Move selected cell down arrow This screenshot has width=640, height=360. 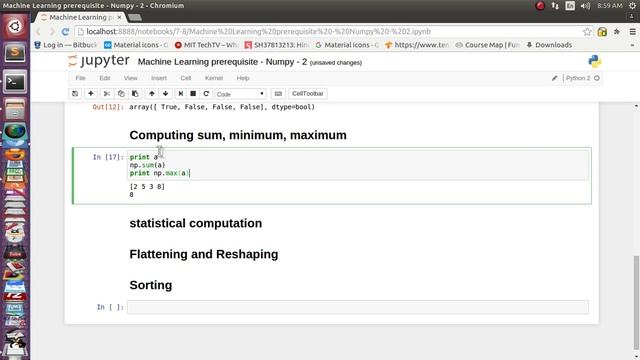point(165,93)
